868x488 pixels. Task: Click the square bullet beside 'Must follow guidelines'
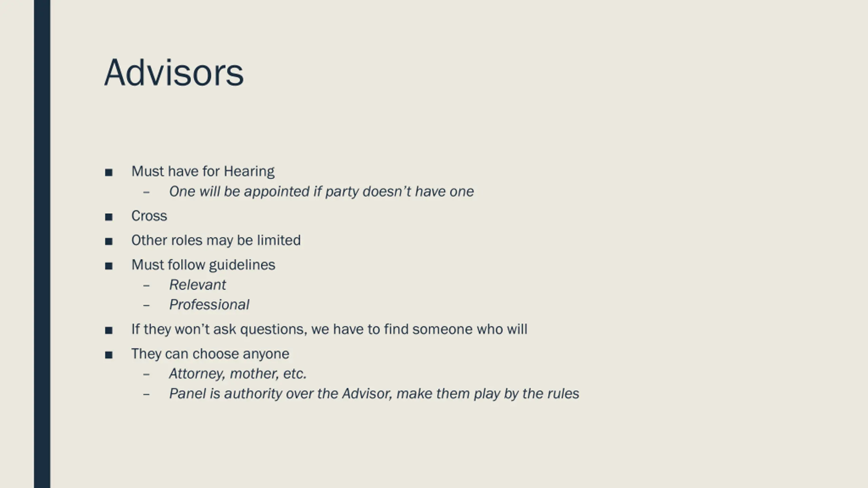pyautogui.click(x=108, y=266)
